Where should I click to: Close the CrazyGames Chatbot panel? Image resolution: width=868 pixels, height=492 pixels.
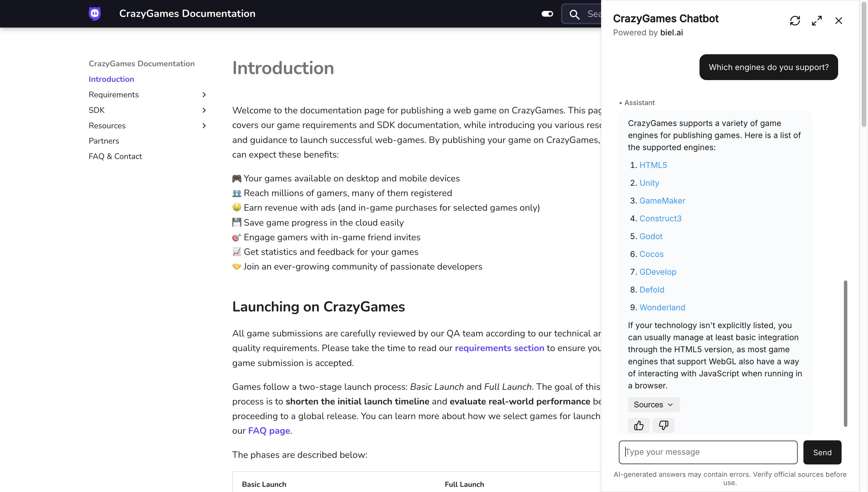[838, 21]
